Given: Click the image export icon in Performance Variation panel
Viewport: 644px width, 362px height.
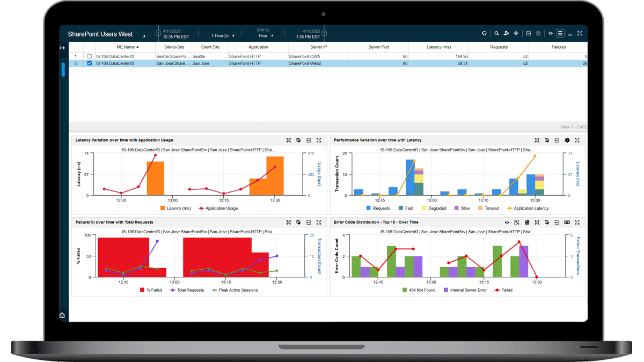Looking at the screenshot, I should click(557, 141).
